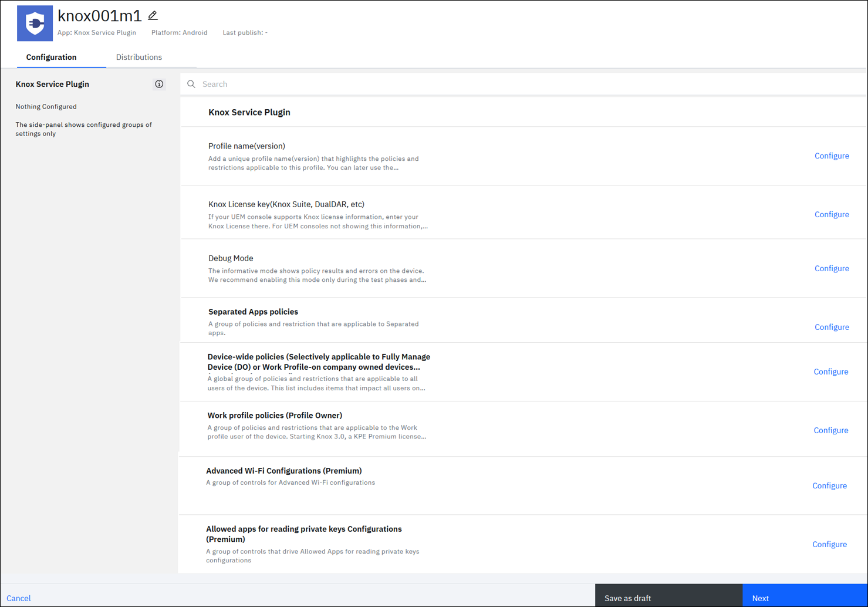Click 'Allowed apps for reading private keys' heading
This screenshot has width=868, height=607.
pos(304,534)
